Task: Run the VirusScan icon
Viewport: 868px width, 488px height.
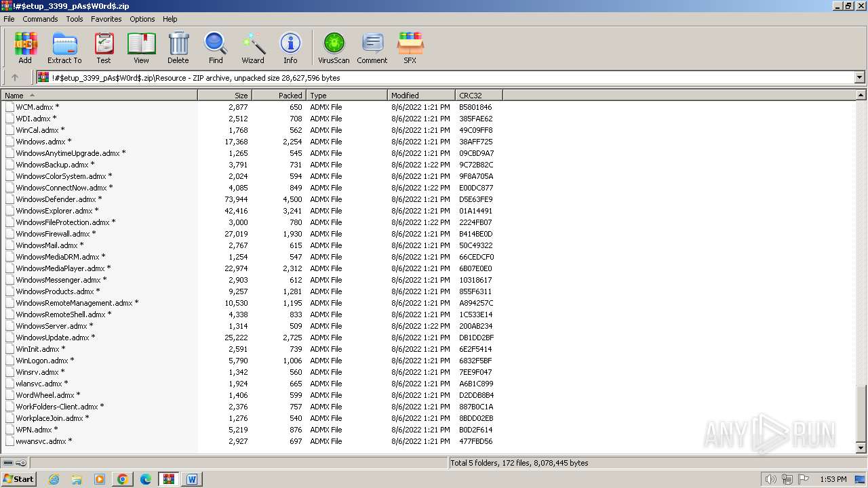Action: point(334,47)
